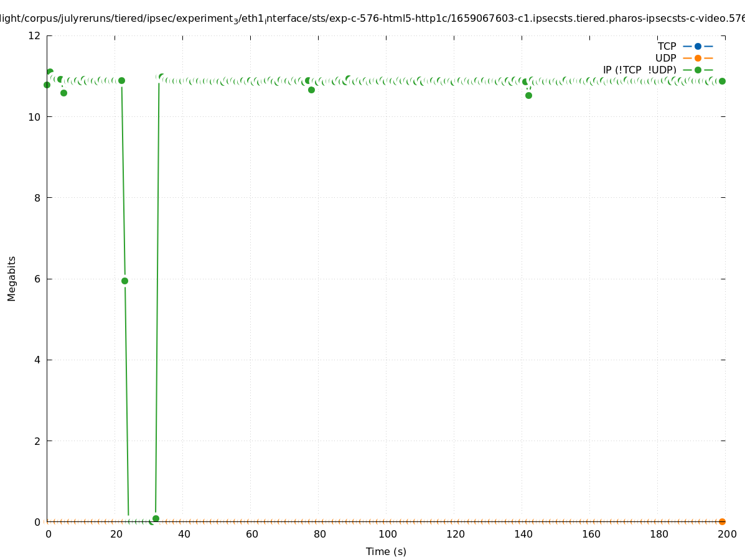Click the orange UDP point at plot's right end

722,521
